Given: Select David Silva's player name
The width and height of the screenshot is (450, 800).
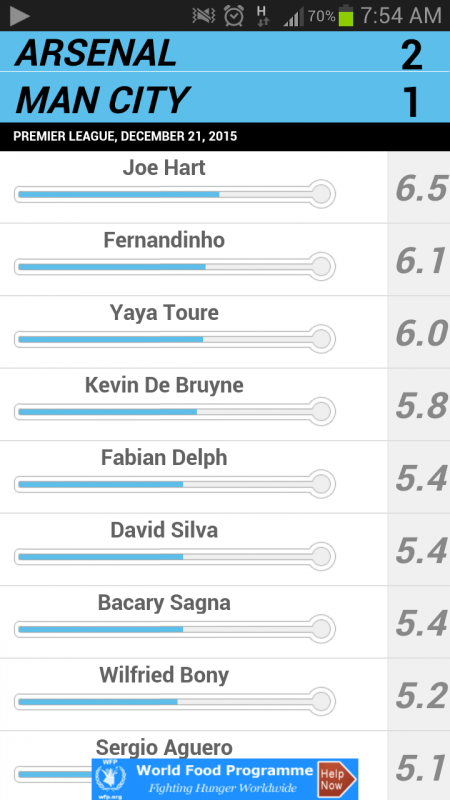Looking at the screenshot, I should 164,530.
